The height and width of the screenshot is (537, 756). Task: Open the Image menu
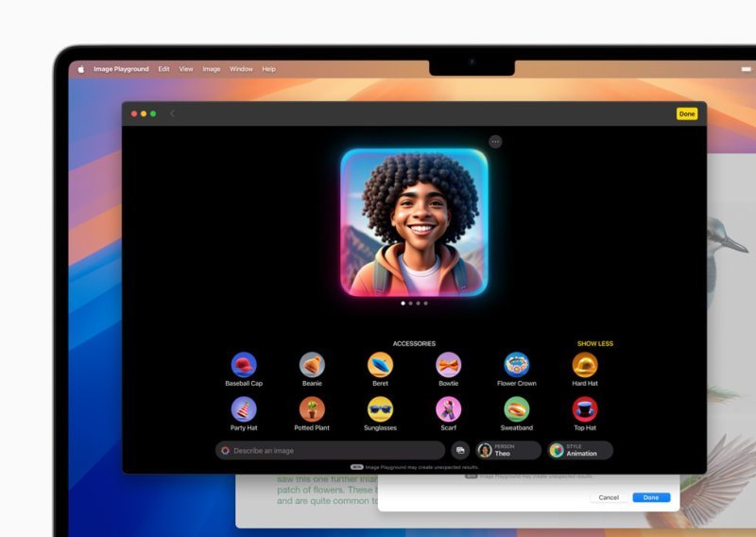(x=211, y=69)
